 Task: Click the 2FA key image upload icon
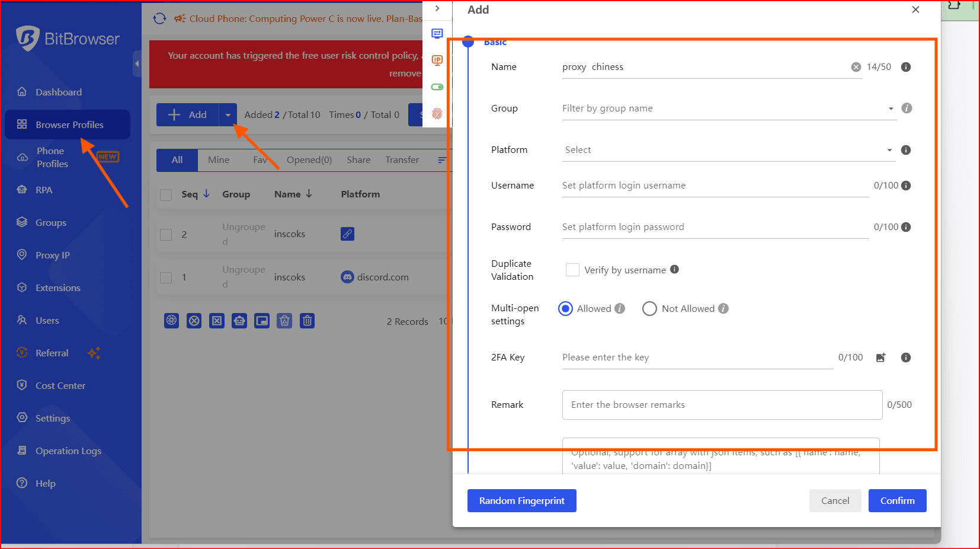click(880, 358)
